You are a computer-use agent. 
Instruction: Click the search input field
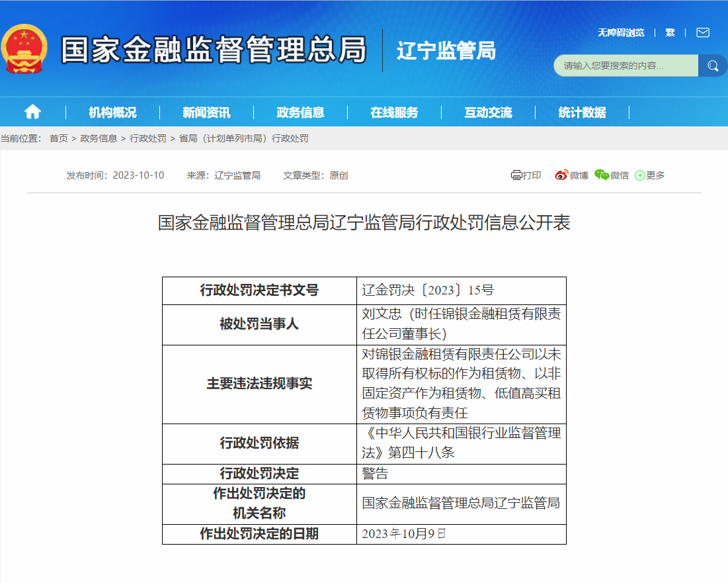point(625,66)
